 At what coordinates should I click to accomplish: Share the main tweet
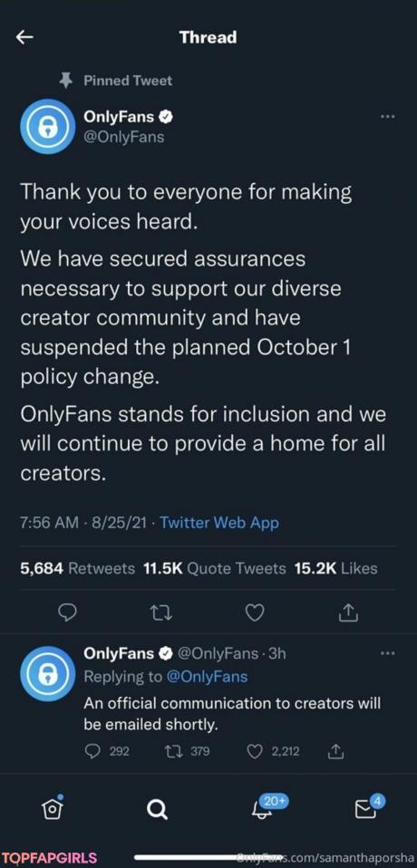[349, 612]
